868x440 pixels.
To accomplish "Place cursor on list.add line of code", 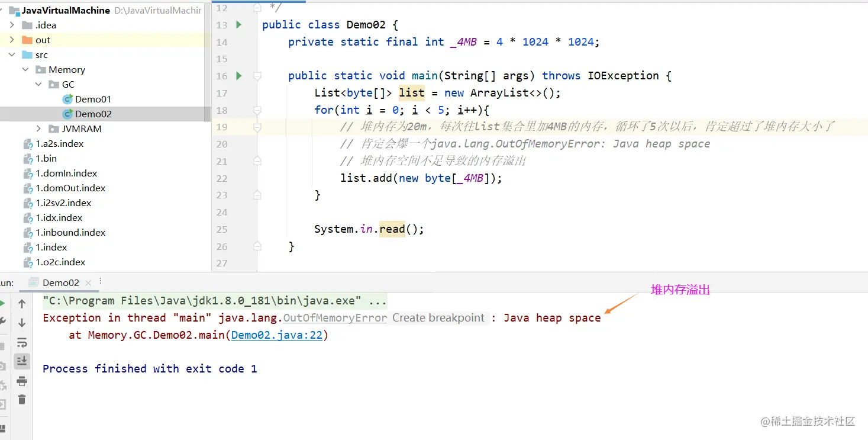I will pos(421,178).
